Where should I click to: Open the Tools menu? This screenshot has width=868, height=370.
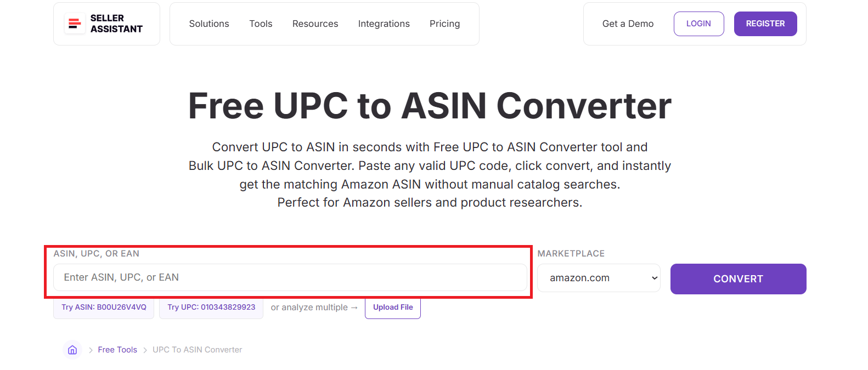tap(261, 24)
